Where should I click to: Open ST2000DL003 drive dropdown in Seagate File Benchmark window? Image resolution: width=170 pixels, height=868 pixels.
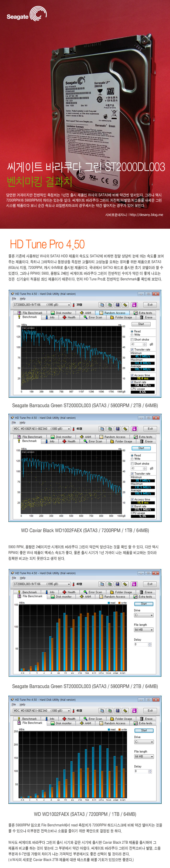click(42, 584)
